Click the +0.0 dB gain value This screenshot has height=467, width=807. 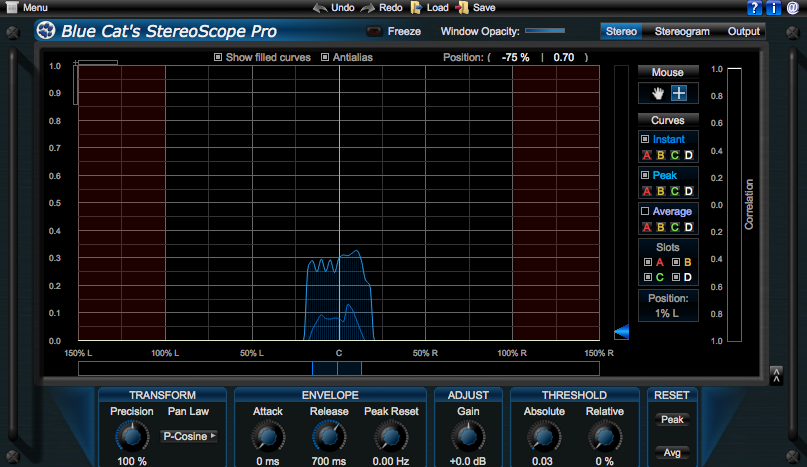468,461
